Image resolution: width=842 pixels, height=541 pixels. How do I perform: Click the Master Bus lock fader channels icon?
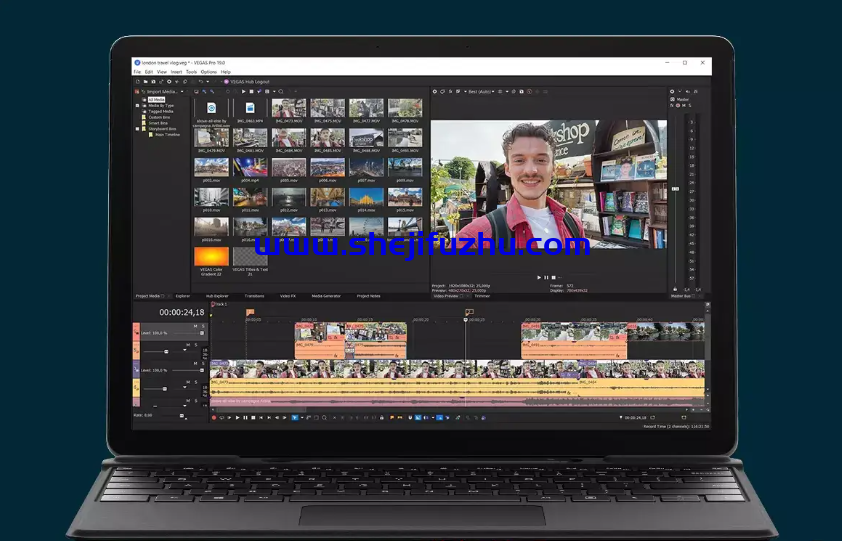(675, 290)
